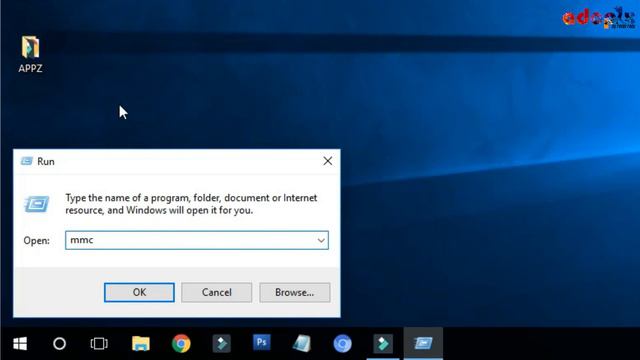The height and width of the screenshot is (360, 640).
Task: Click OK in the Run dialog
Action: tap(139, 292)
